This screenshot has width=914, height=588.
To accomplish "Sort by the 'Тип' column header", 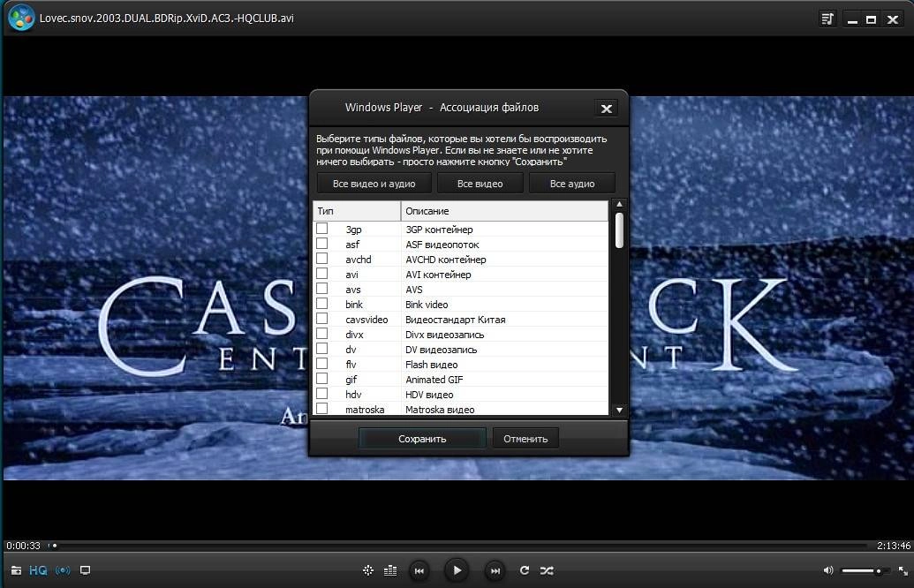I will pyautogui.click(x=357, y=211).
